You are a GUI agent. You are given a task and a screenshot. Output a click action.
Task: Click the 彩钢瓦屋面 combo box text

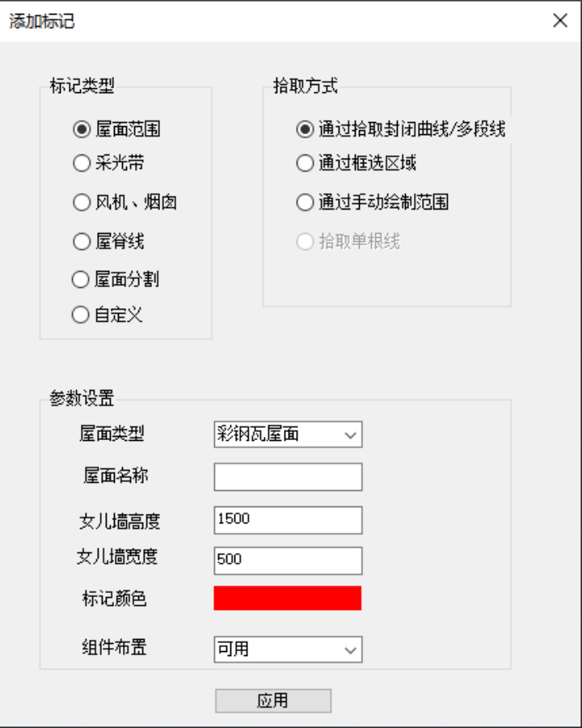[259, 434]
